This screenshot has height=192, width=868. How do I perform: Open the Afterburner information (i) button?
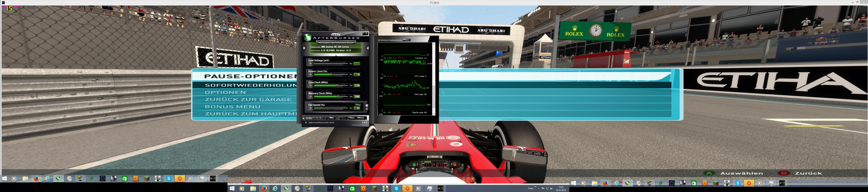pyautogui.click(x=368, y=48)
